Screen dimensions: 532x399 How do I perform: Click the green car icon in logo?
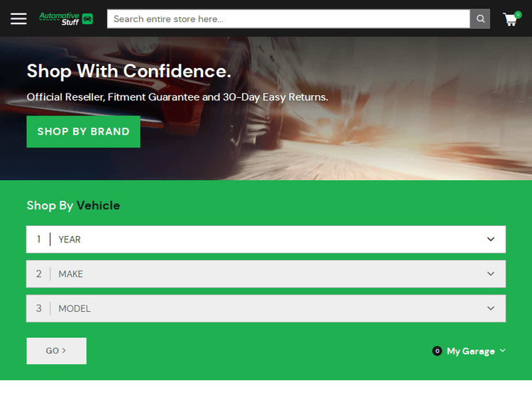pyautogui.click(x=87, y=19)
